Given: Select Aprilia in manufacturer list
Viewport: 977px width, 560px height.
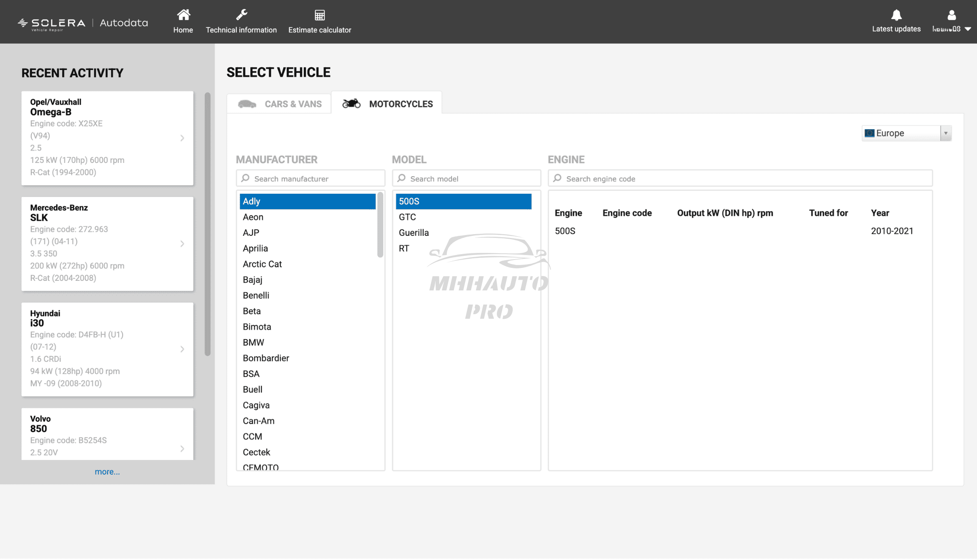Looking at the screenshot, I should point(255,248).
